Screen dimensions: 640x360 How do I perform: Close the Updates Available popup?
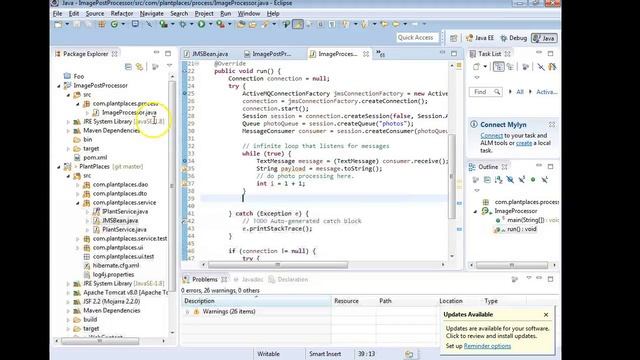pos(546,315)
